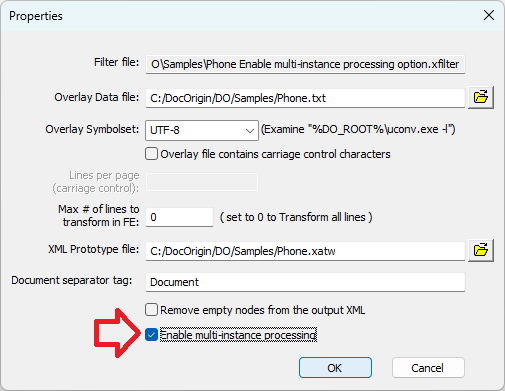Select the Max lines to transform field
This screenshot has height=391, width=505.
179,217
